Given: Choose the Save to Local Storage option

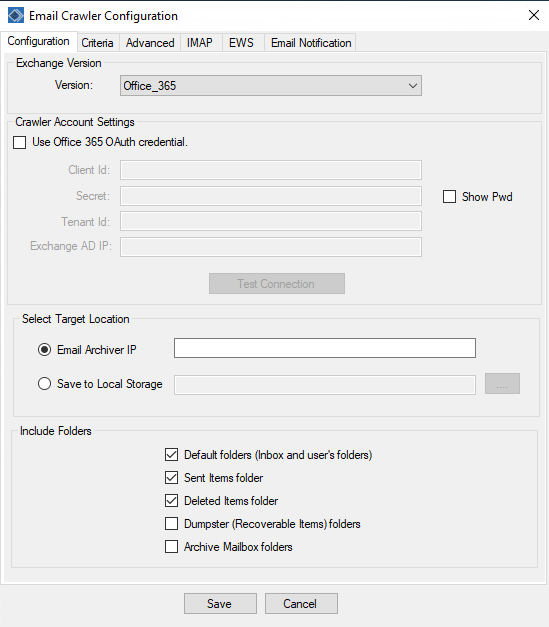Looking at the screenshot, I should pos(44,384).
